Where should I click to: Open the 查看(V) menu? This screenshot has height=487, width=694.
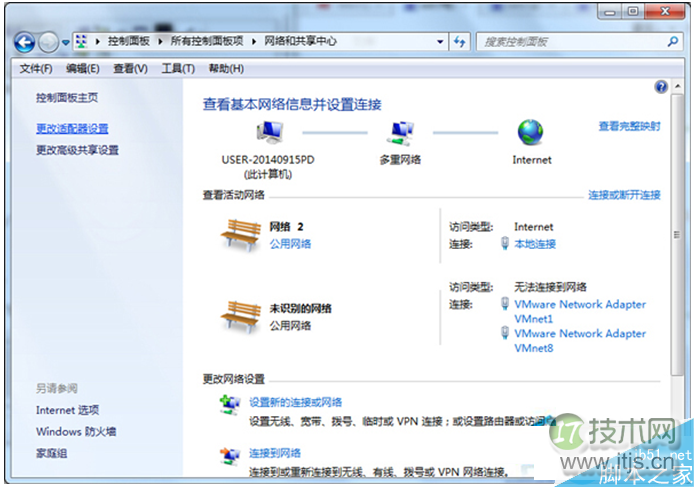[130, 69]
